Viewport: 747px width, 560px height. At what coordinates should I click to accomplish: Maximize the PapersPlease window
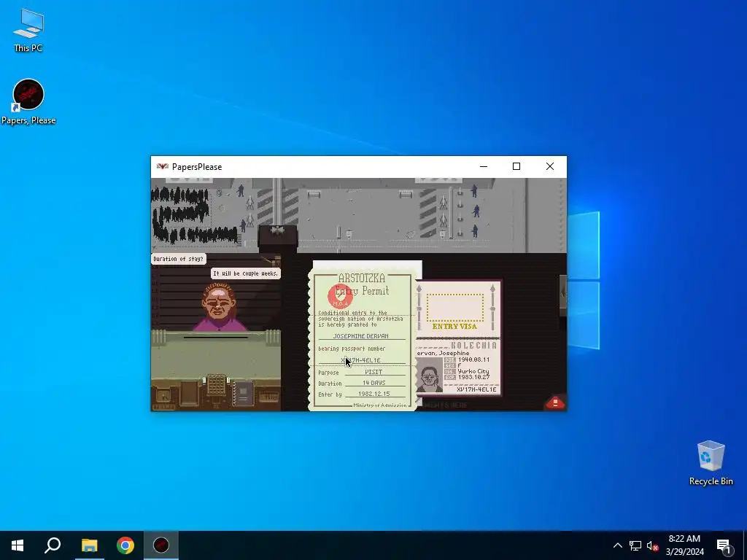coord(516,167)
